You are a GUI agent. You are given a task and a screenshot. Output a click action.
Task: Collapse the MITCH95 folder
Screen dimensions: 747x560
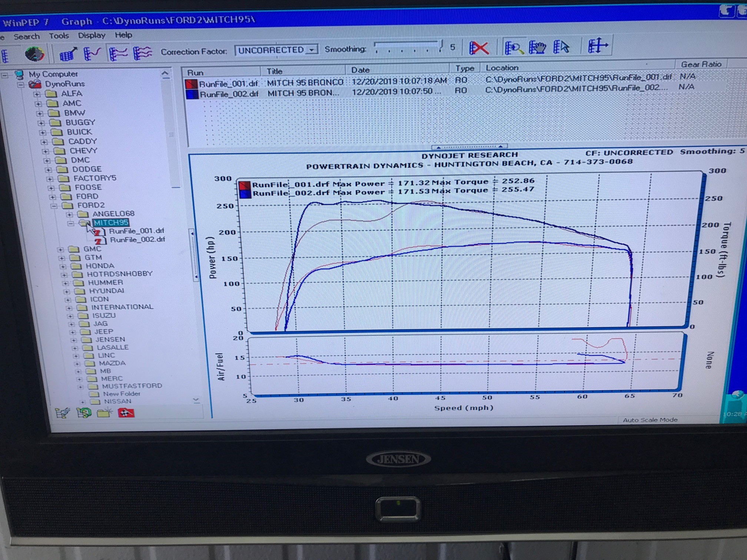(x=71, y=223)
